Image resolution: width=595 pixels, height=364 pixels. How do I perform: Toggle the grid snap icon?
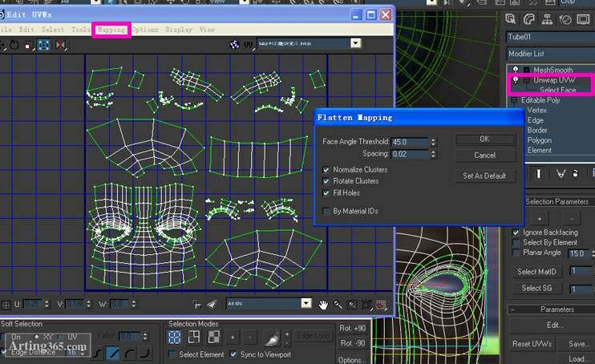click(381, 305)
